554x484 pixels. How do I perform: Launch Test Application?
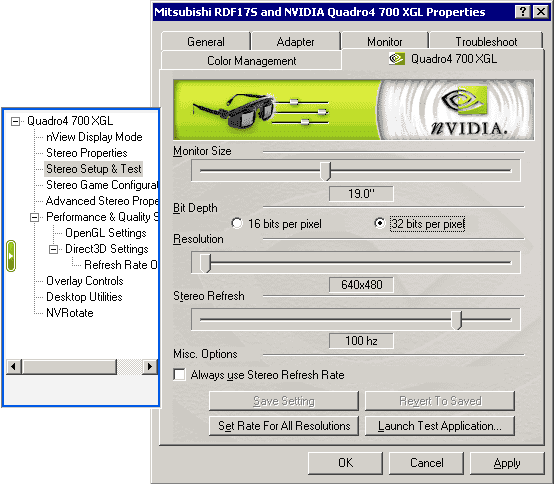[440, 426]
